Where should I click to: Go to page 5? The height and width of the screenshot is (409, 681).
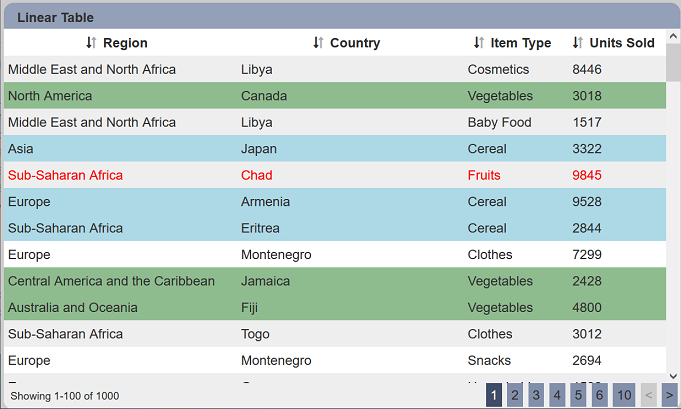tap(578, 395)
